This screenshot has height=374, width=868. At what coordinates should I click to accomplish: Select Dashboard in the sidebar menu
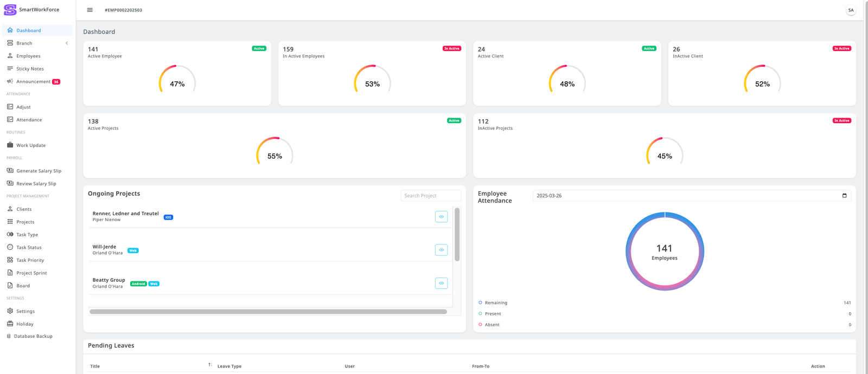click(x=28, y=30)
